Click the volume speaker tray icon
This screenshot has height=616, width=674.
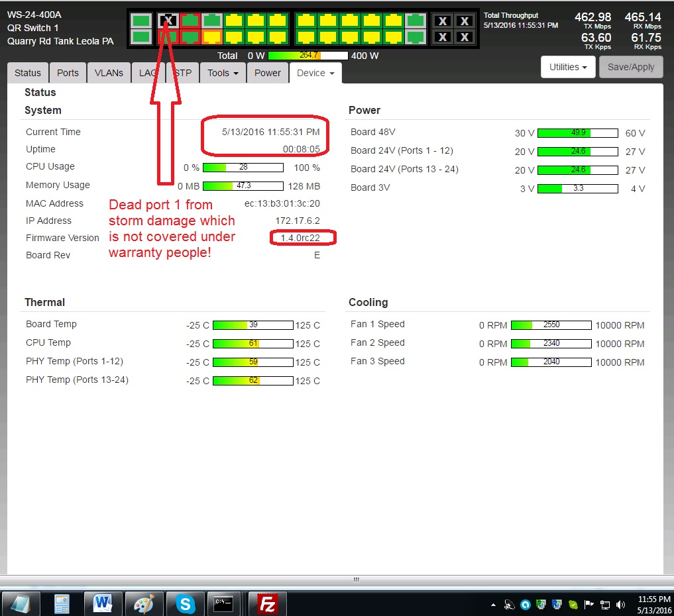(620, 604)
